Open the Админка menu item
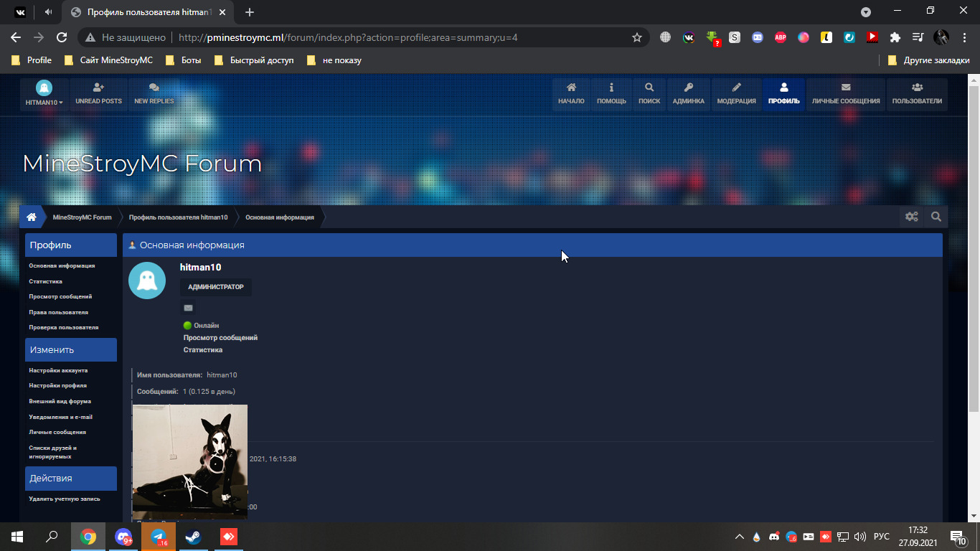This screenshot has height=551, width=980. pos(689,94)
